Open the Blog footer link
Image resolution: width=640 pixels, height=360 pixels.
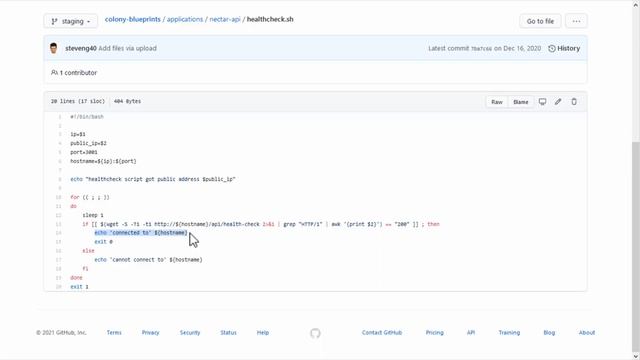(549, 333)
